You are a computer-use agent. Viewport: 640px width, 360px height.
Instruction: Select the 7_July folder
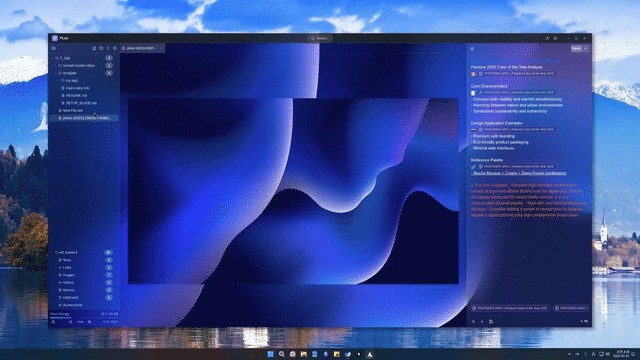[65, 58]
